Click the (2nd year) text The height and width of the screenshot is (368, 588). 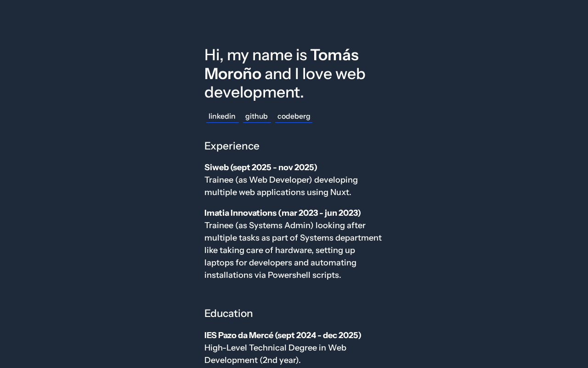[x=280, y=360]
